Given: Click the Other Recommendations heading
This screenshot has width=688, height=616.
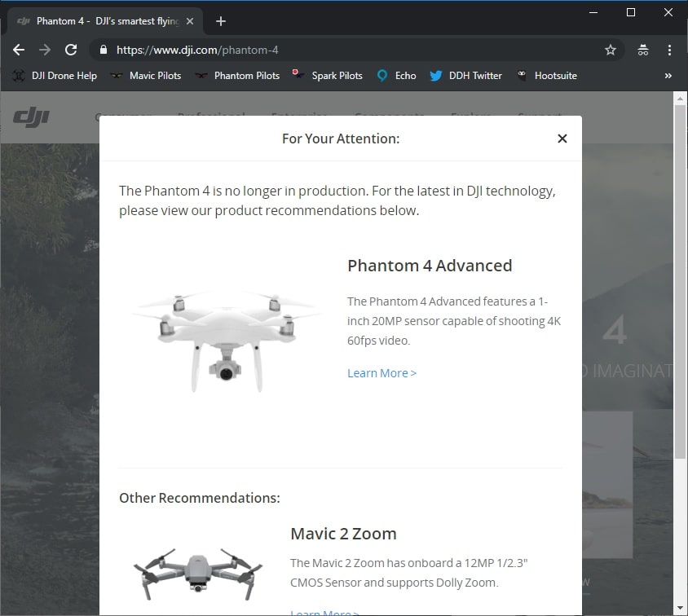Looking at the screenshot, I should (200, 498).
